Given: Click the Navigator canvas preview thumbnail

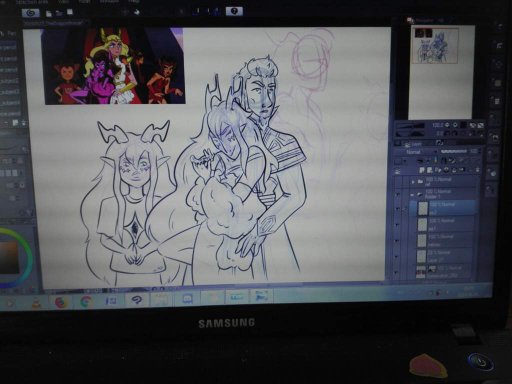Looking at the screenshot, I should pos(435,46).
